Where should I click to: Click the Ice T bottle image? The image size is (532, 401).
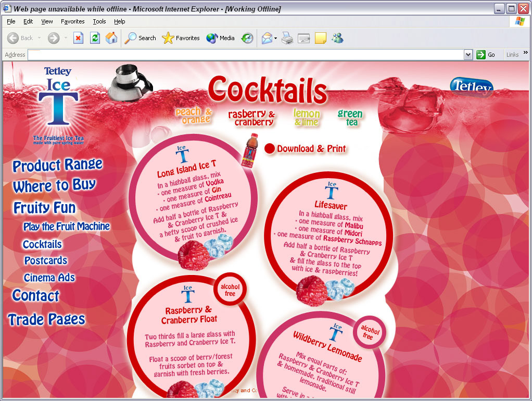point(250,151)
